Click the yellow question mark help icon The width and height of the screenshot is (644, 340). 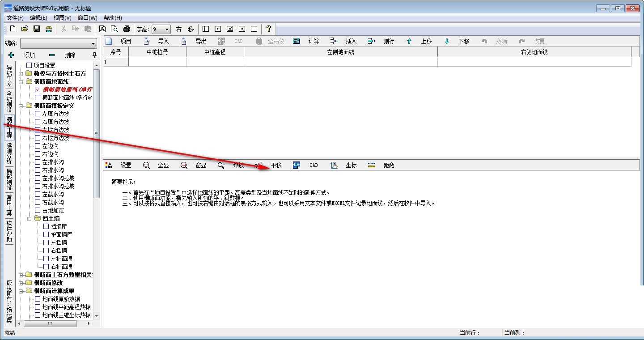point(268,29)
